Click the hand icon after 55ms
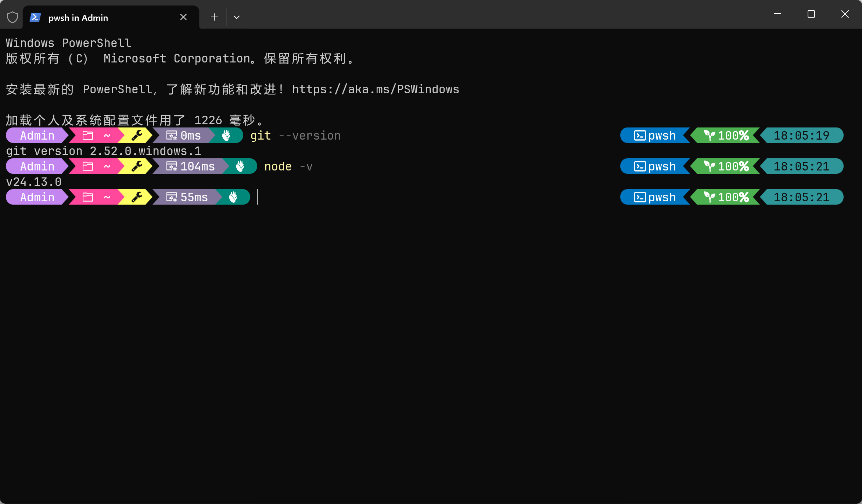 point(233,197)
